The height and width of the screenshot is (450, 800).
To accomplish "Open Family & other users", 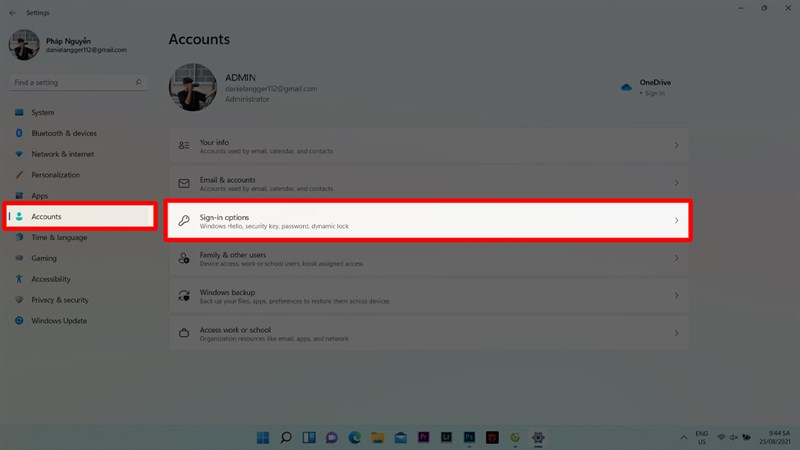I will 427,258.
